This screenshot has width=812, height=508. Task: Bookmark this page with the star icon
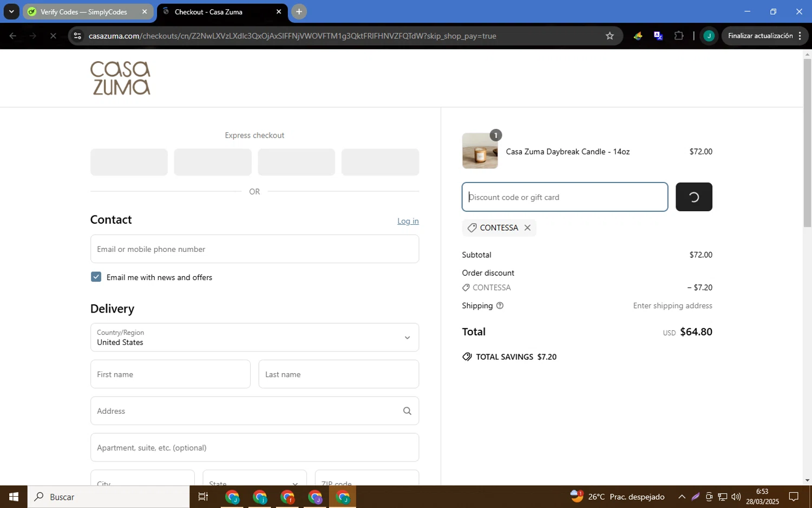(x=610, y=36)
